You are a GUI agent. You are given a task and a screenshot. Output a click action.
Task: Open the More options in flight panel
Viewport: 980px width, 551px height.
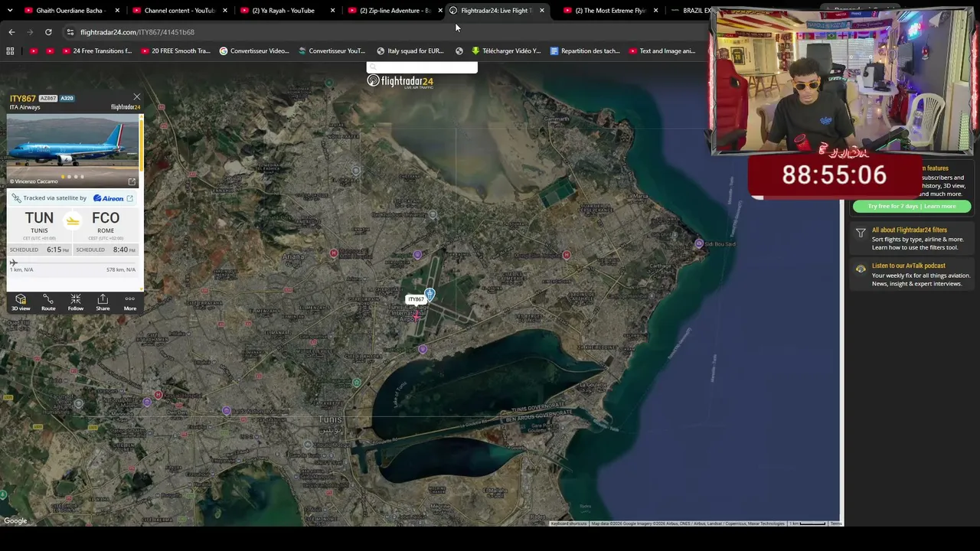(130, 302)
